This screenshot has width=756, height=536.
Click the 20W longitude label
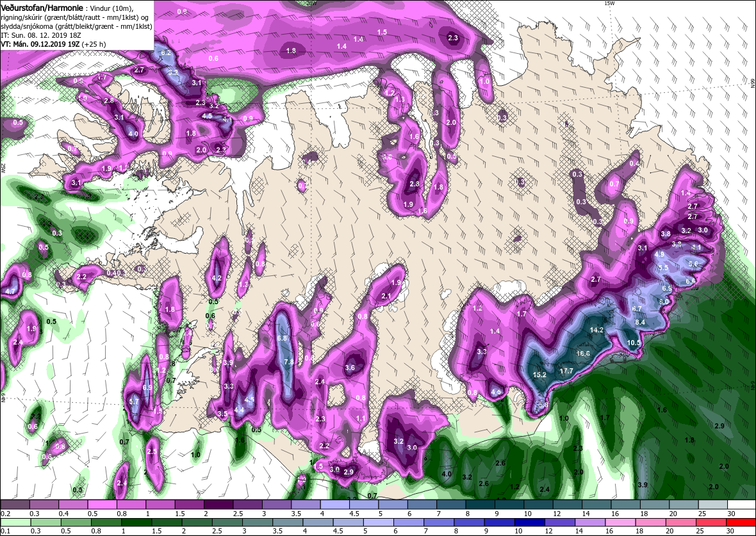click(311, 3)
